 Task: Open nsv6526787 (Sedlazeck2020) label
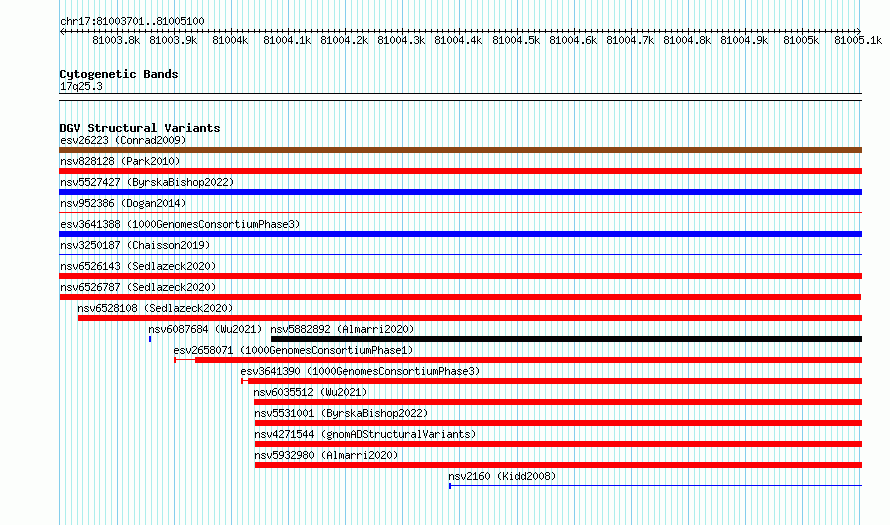138,287
